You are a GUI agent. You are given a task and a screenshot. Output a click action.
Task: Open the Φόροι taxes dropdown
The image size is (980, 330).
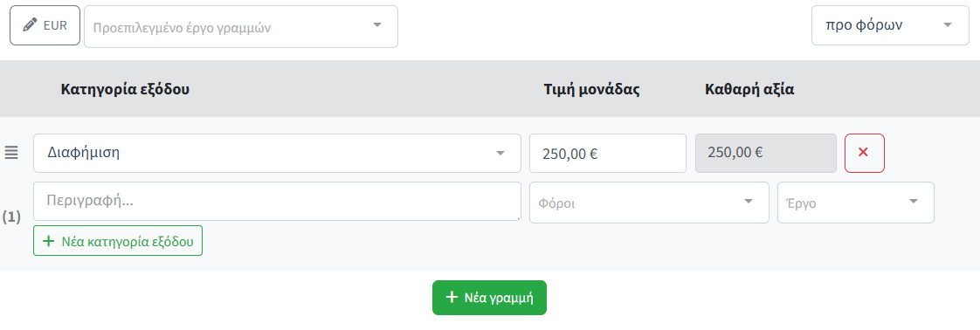(x=649, y=203)
